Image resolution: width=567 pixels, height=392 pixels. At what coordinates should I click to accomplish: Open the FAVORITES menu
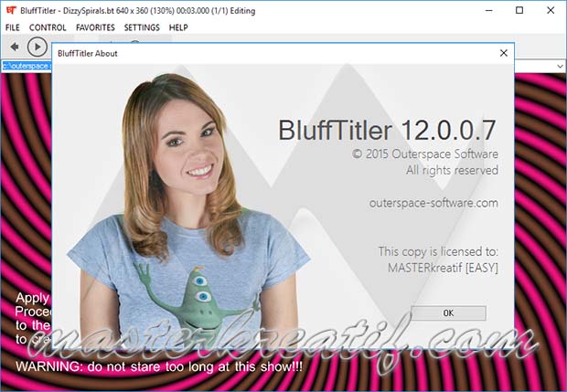click(x=95, y=27)
